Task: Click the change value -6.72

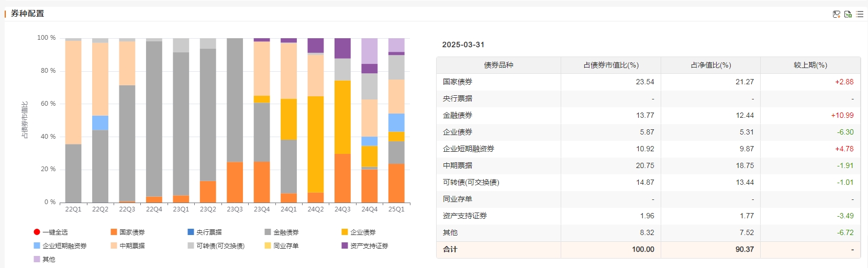Action: [845, 232]
